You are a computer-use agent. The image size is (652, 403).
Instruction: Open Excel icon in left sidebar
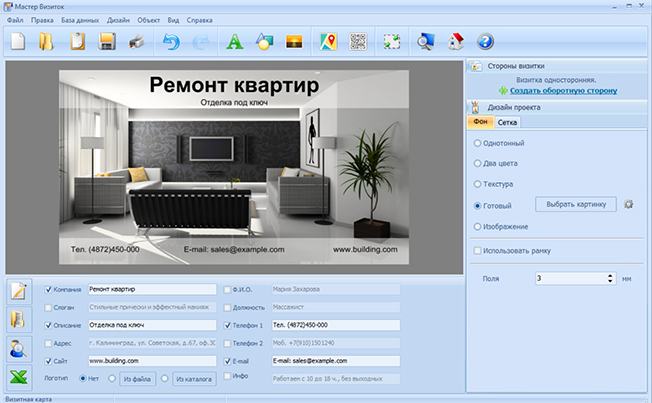19,377
